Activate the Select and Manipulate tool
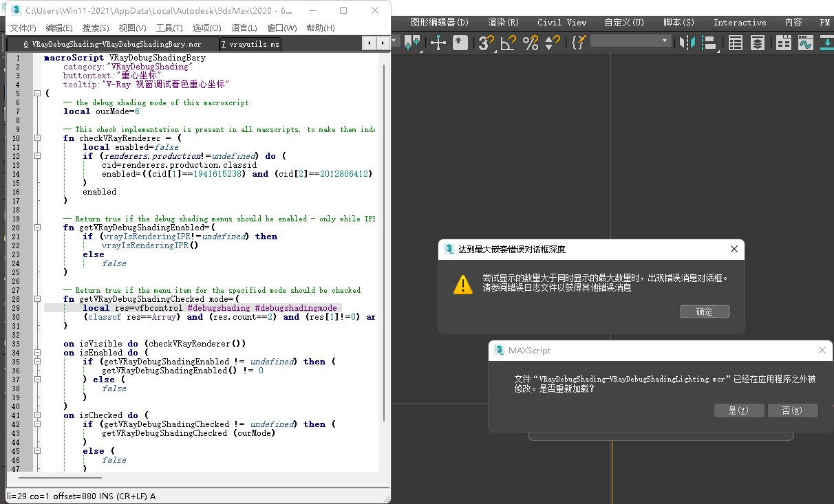834x504 pixels. (x=438, y=43)
